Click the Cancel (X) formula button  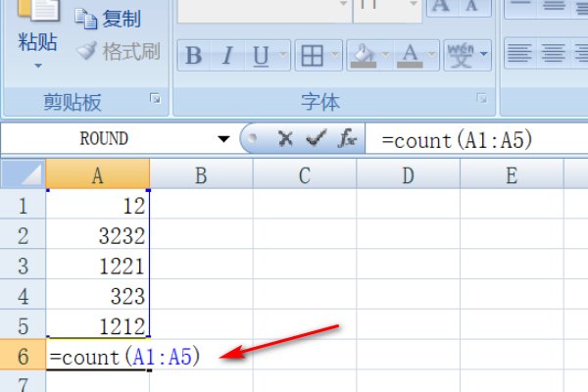click(286, 139)
